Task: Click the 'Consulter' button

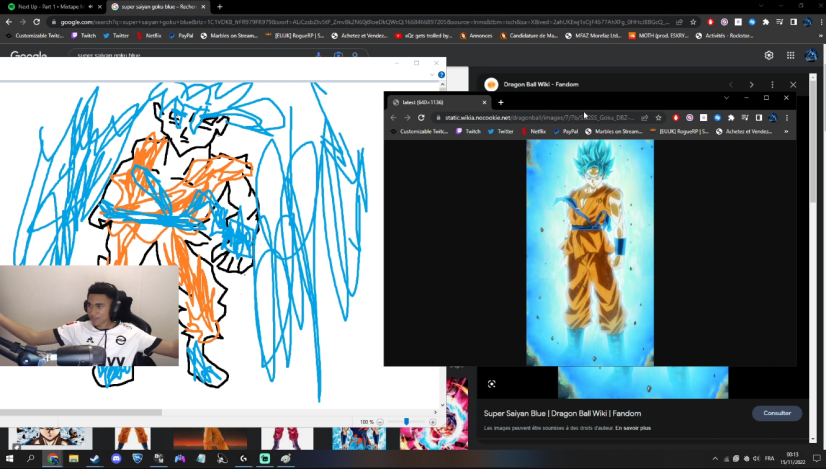Action: click(x=777, y=413)
